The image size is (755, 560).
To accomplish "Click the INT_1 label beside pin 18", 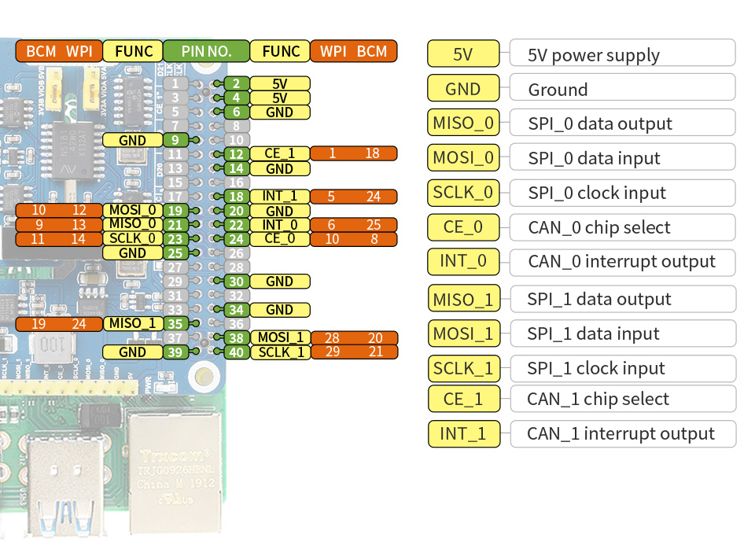I will 280,197.
